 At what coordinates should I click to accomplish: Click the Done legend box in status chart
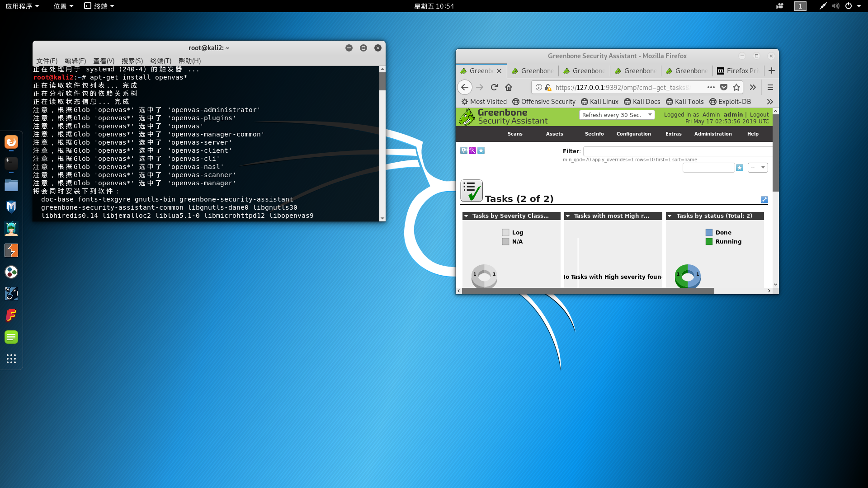click(708, 232)
